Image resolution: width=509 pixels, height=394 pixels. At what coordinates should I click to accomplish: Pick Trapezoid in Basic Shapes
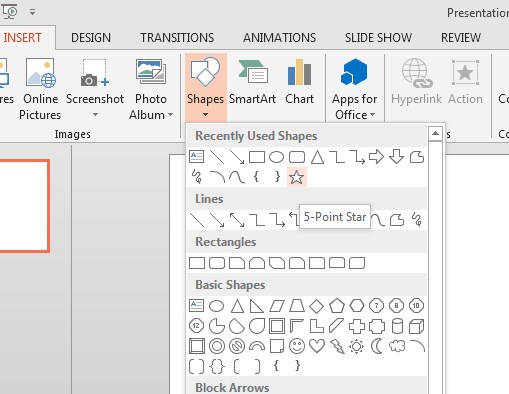[297, 306]
